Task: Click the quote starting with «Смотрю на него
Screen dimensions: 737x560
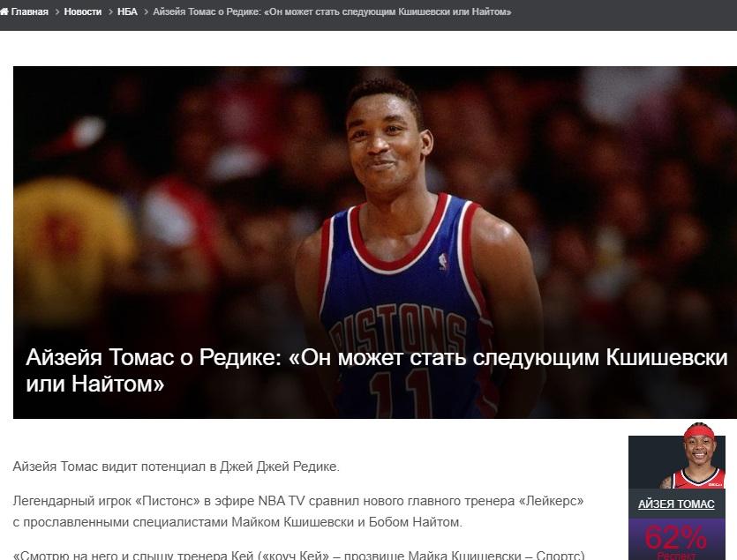Action: (298, 555)
